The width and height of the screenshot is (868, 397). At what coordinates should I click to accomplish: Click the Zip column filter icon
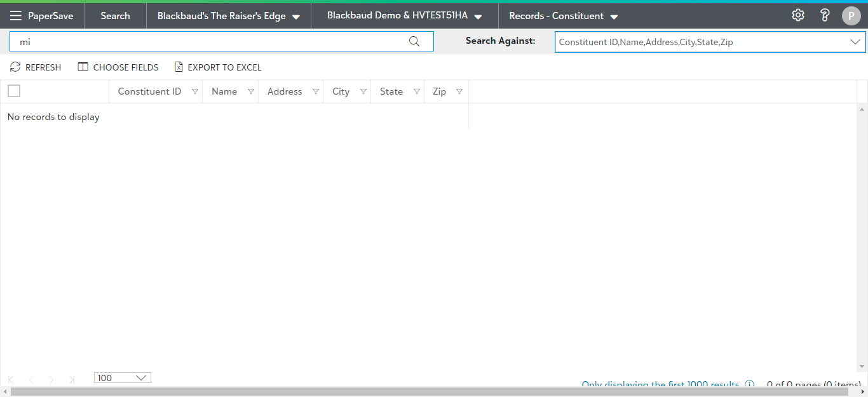pos(459,91)
